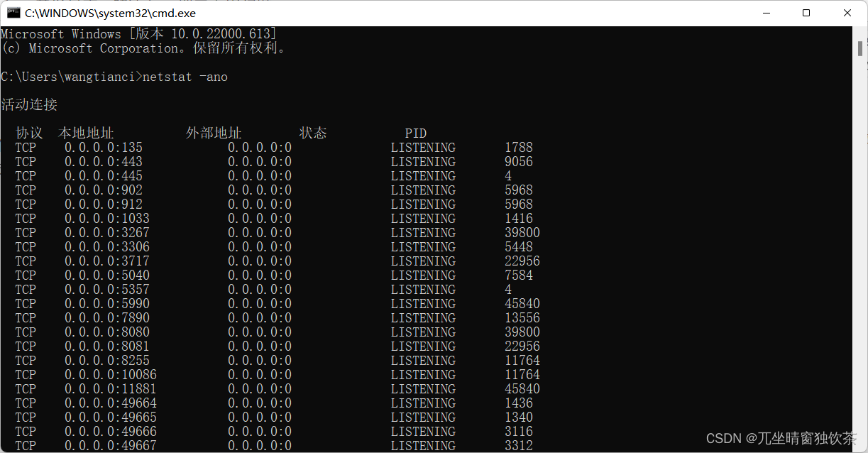Click the Microsoft Corporation copyright line
Viewport: 868px width, 453px height.
(x=144, y=48)
